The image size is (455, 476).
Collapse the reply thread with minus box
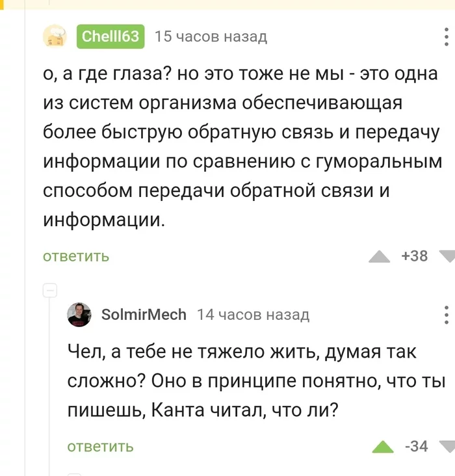click(50, 291)
